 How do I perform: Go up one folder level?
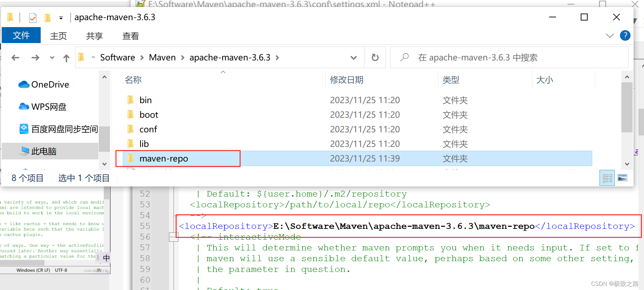66,58
